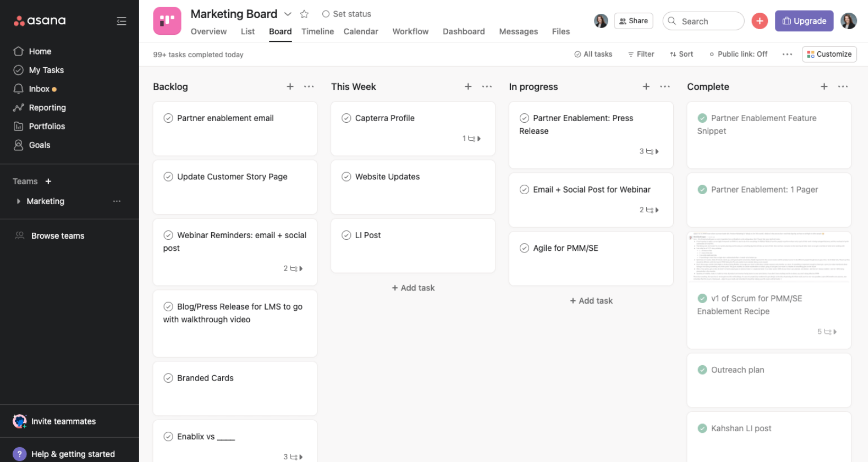Switch to the List tab

[248, 32]
